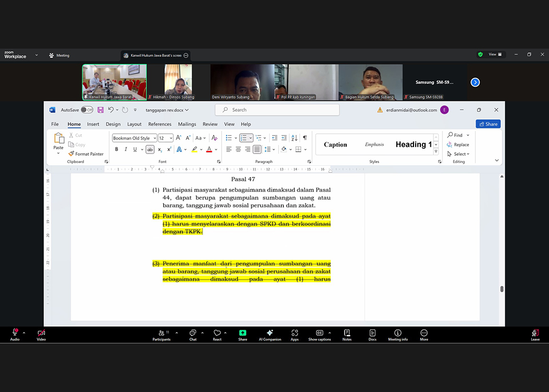Open the Select dropdown in Editing
Image resolution: width=549 pixels, height=392 pixels.
pos(459,154)
